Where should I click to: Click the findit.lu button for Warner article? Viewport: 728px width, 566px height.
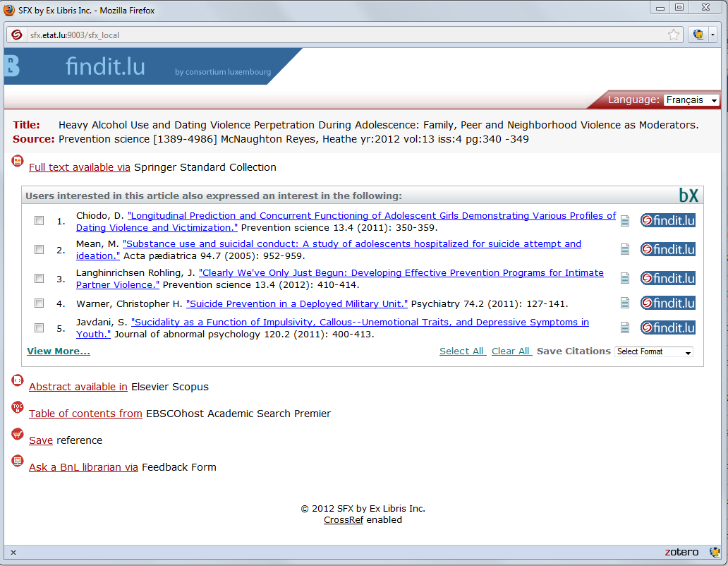[x=667, y=303]
